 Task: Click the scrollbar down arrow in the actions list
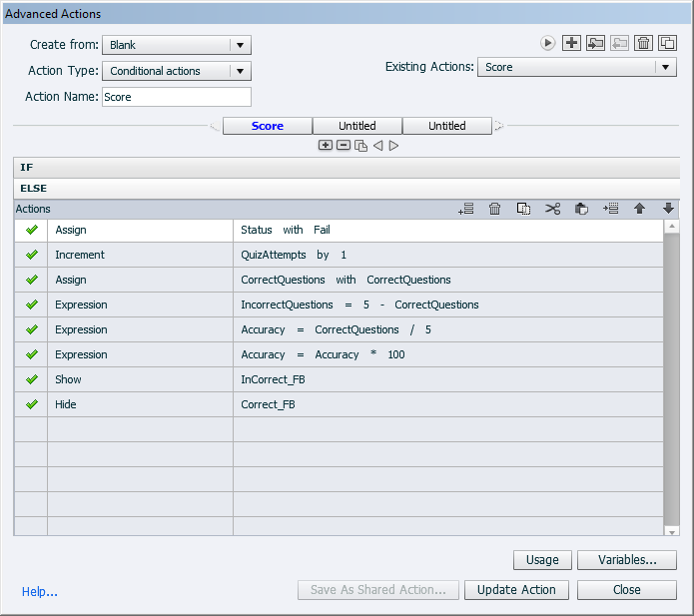point(672,529)
